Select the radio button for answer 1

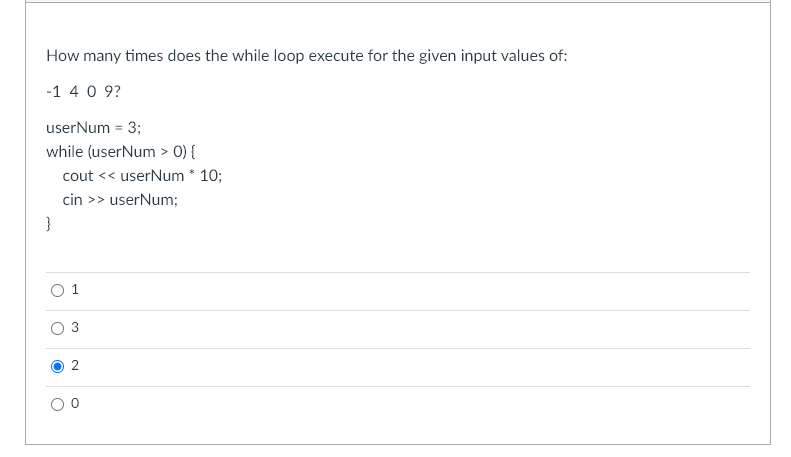58,291
